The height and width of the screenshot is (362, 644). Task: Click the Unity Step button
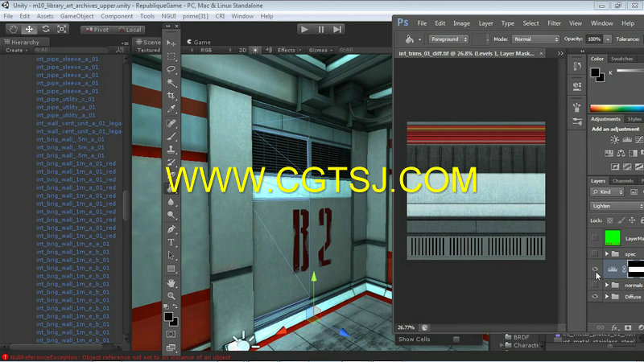[x=337, y=29]
